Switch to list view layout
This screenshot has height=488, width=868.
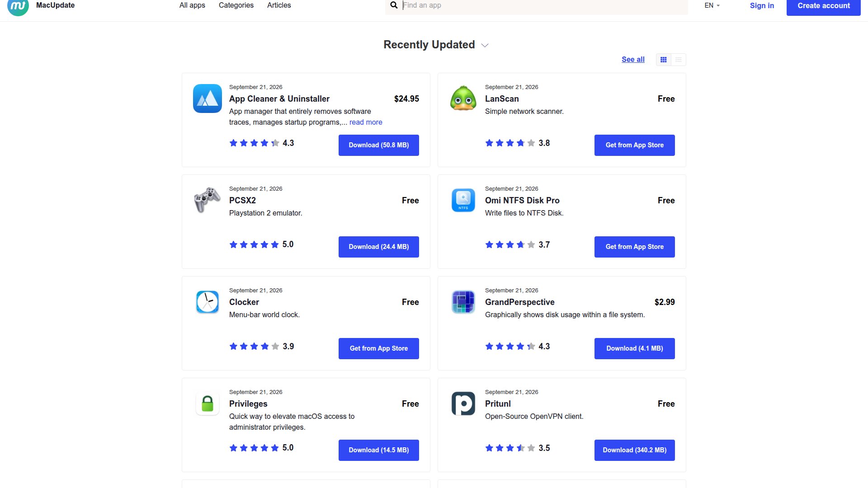pos(679,60)
